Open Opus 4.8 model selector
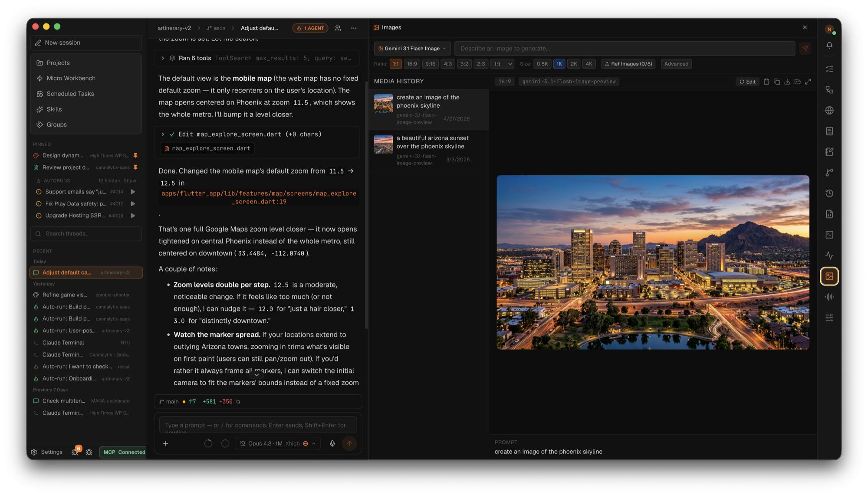 point(278,443)
